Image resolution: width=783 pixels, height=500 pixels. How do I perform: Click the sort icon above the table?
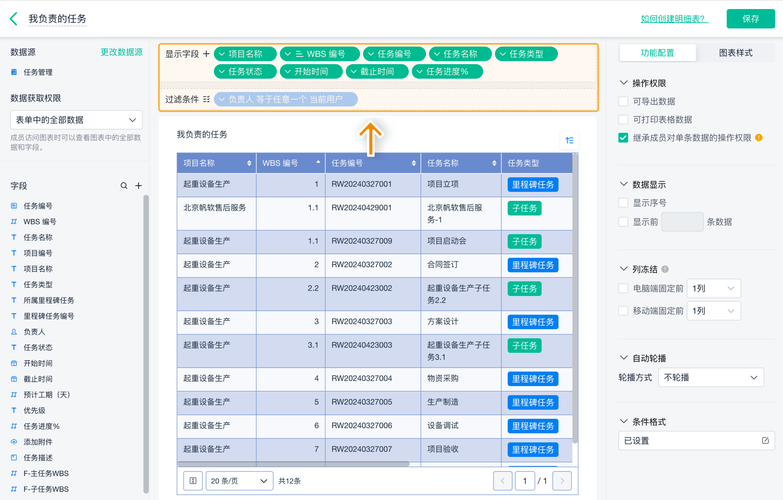[x=569, y=140]
